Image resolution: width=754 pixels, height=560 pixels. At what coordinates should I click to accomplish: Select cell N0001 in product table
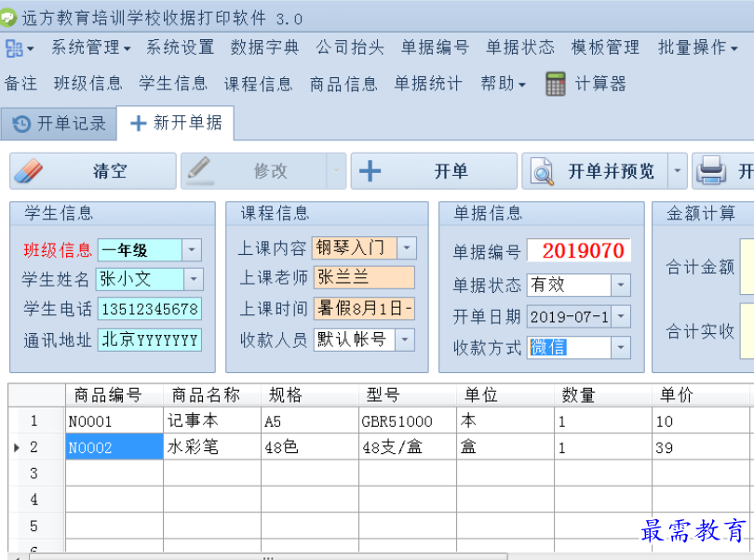pyautogui.click(x=114, y=421)
